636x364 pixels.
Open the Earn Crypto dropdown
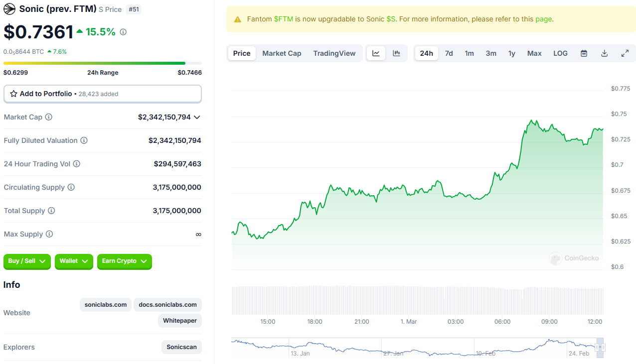(125, 261)
